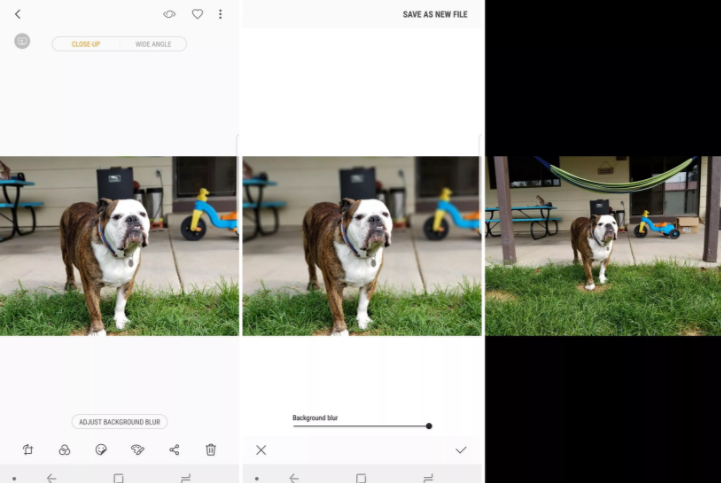Tap the round dual-capture icon beside Close-up
Viewport: 721px width, 483px height.
22,41
